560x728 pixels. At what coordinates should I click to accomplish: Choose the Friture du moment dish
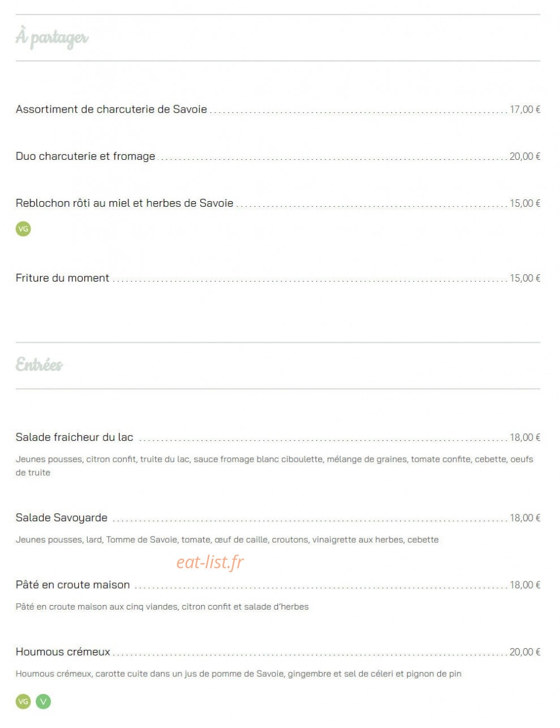(x=62, y=278)
